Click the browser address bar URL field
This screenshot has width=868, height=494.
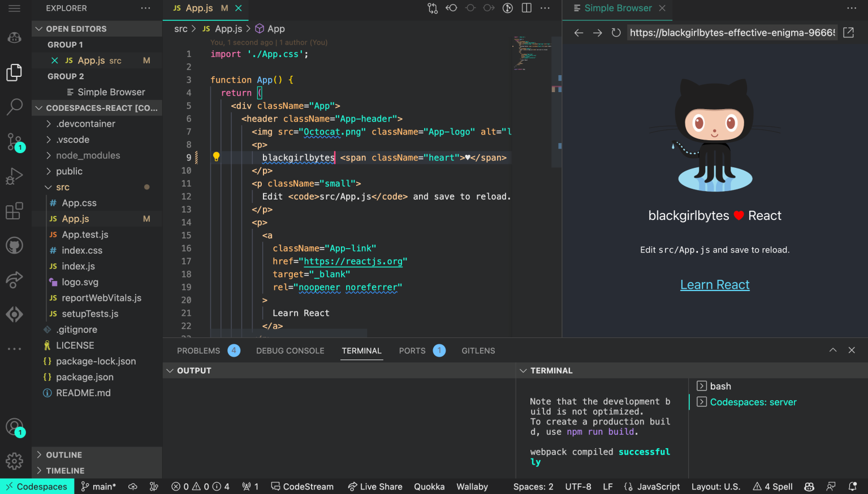(731, 32)
